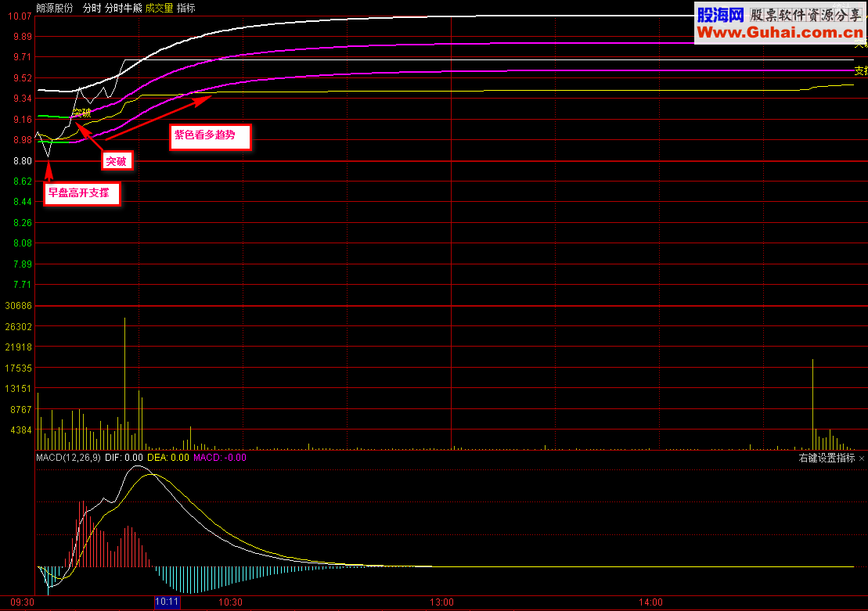Click the MACD(12,26,9) indicator title
The height and width of the screenshot is (611, 868).
[x=69, y=458]
